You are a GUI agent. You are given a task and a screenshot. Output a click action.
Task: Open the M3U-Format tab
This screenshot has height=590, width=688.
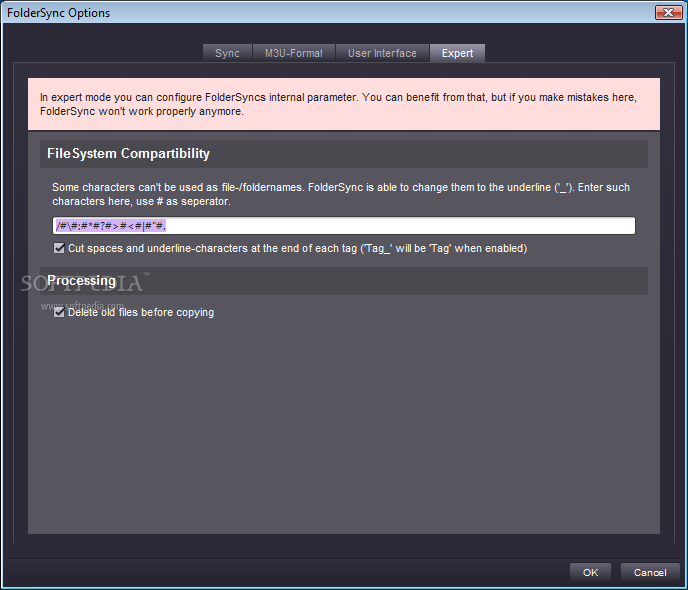click(294, 53)
